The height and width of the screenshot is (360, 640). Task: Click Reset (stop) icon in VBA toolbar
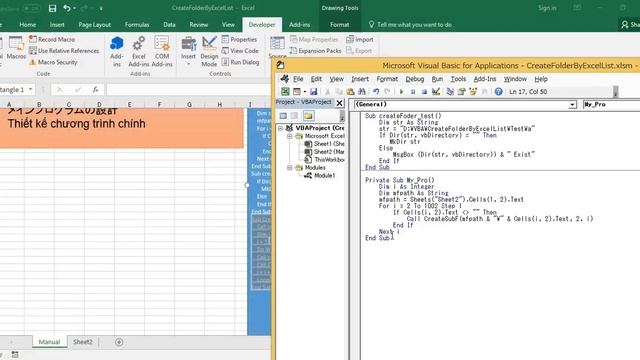point(424,92)
